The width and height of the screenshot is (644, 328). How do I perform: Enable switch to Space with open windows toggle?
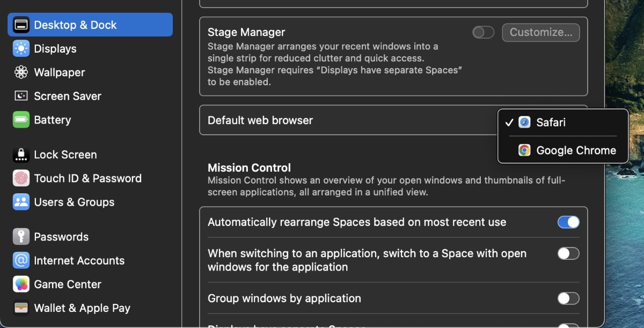(x=568, y=254)
